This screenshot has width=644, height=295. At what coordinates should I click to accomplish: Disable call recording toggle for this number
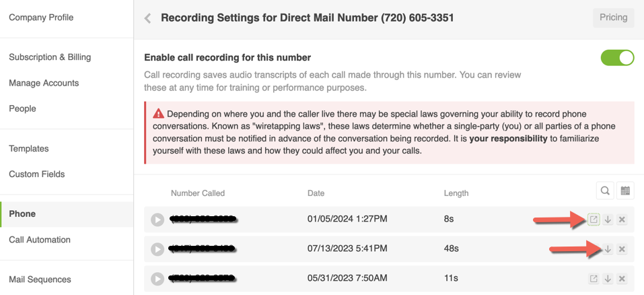point(617,58)
